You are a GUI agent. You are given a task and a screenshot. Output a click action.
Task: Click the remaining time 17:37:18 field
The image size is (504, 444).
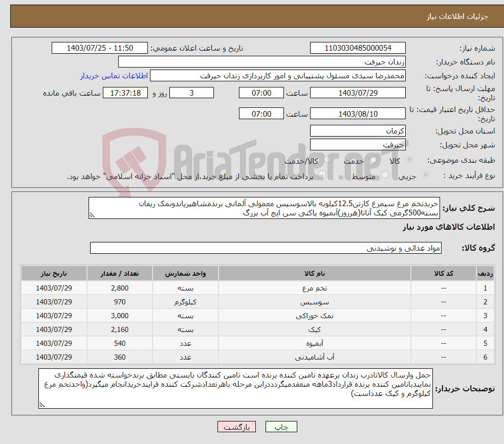tap(125, 93)
